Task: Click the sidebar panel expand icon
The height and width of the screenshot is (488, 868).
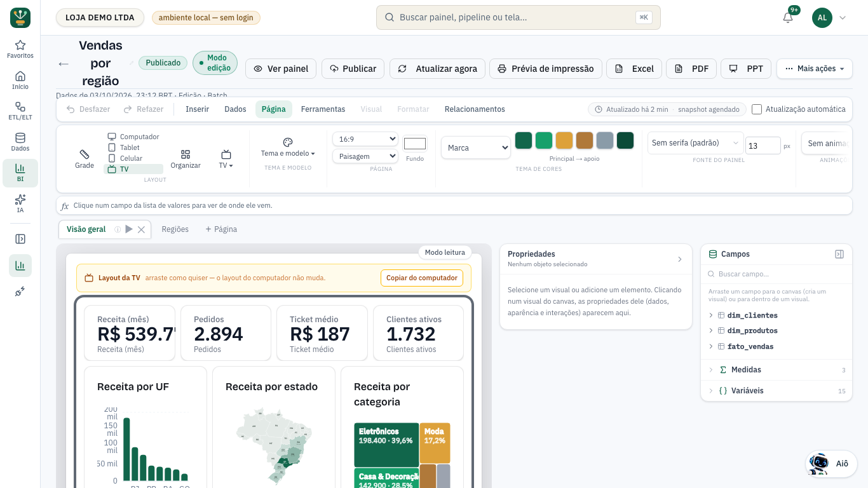Action: (20, 239)
